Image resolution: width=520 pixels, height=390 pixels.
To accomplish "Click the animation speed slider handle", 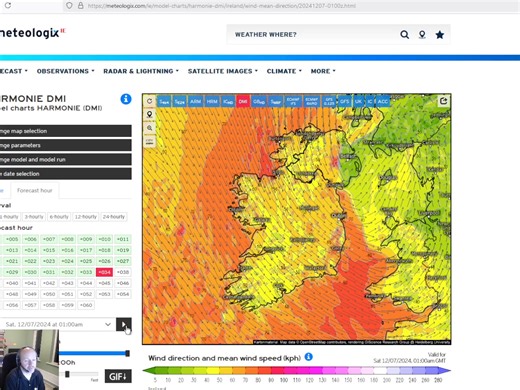I will click(x=67, y=374).
